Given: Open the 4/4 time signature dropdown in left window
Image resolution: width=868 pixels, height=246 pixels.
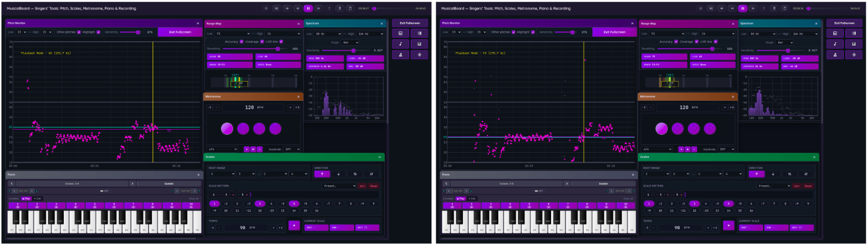Looking at the screenshot, I should click(x=223, y=149).
